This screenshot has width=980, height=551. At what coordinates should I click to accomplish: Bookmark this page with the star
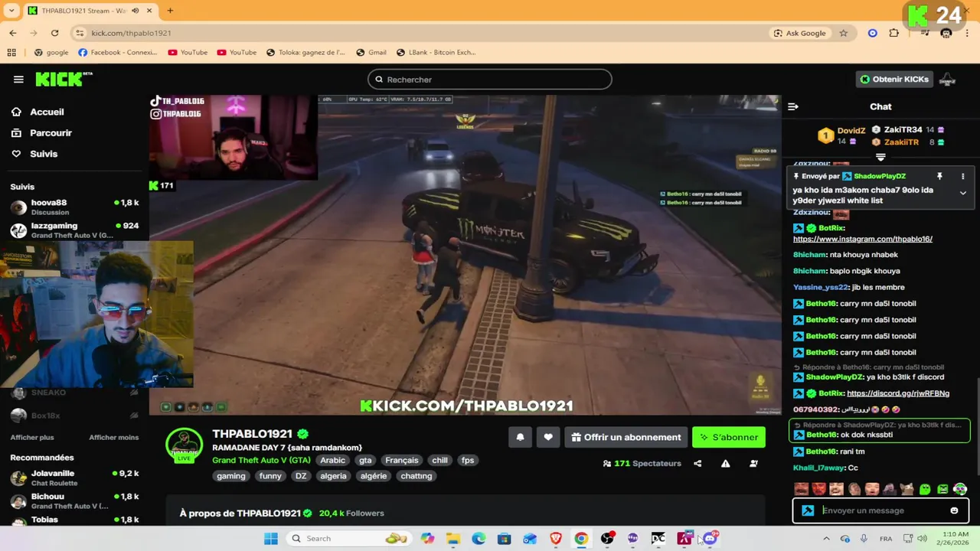(x=844, y=33)
